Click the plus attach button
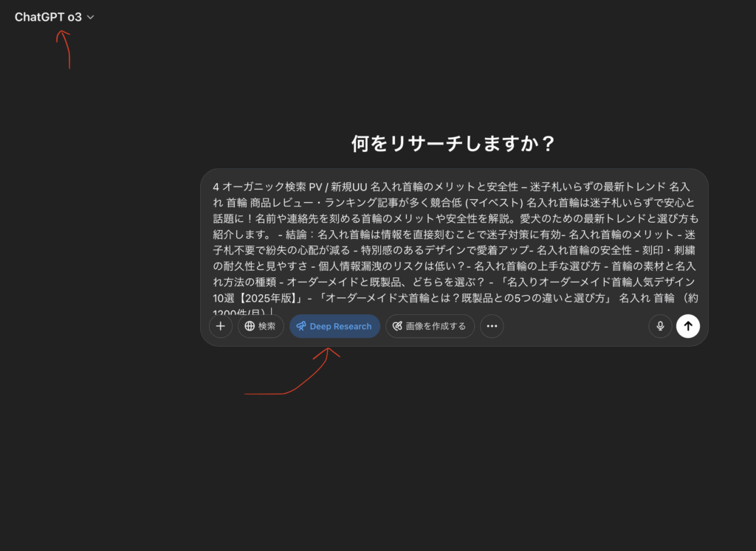This screenshot has width=756, height=551. click(220, 326)
